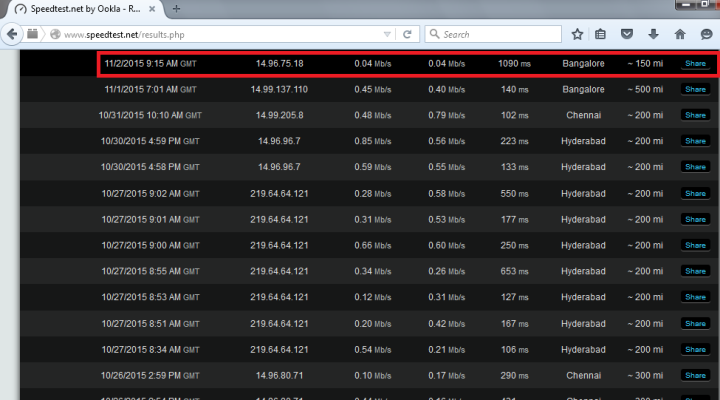Click the Pocket save icon

[x=627, y=34]
